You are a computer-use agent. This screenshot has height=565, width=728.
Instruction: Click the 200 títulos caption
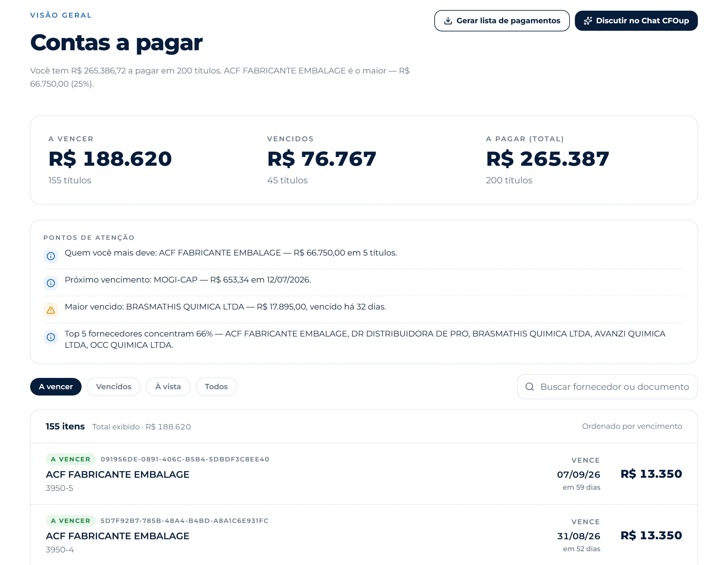[x=509, y=180]
